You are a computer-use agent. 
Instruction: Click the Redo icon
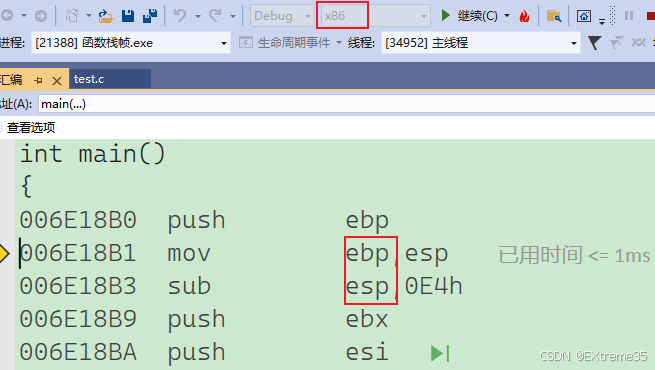pyautogui.click(x=216, y=16)
